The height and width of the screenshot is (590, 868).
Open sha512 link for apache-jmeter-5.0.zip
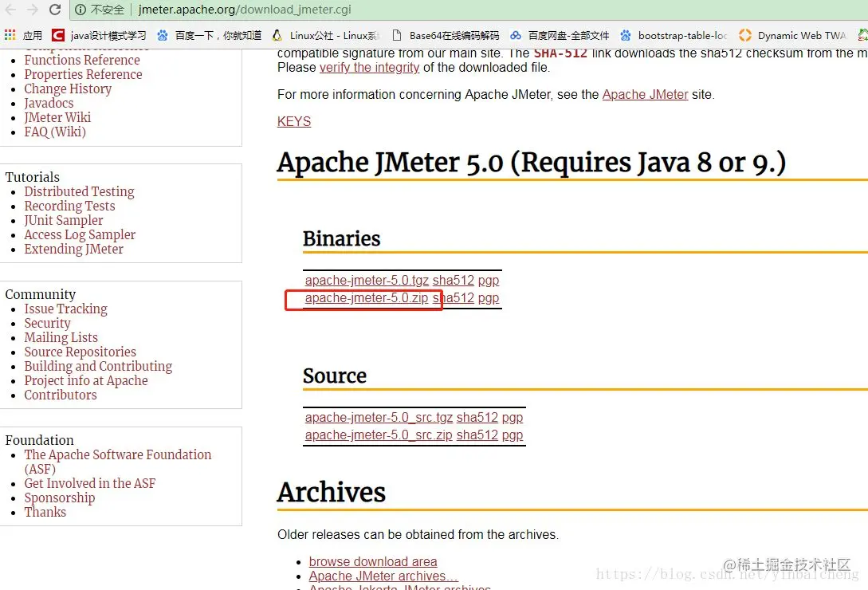[454, 298]
